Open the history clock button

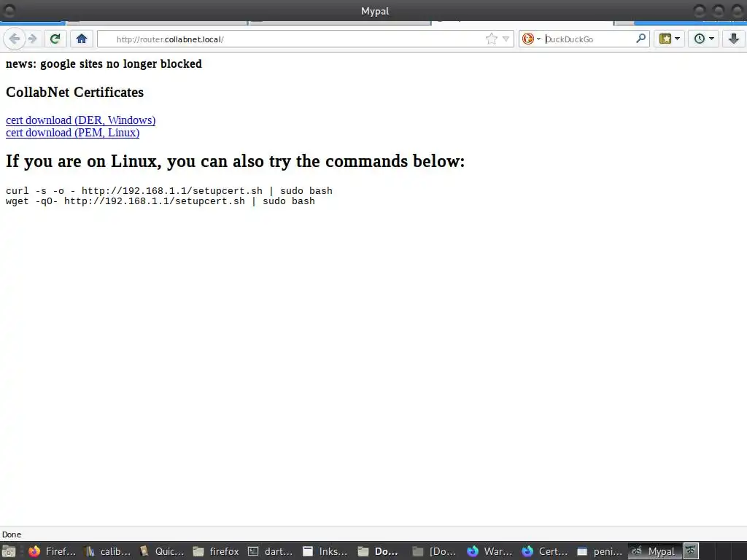click(700, 39)
